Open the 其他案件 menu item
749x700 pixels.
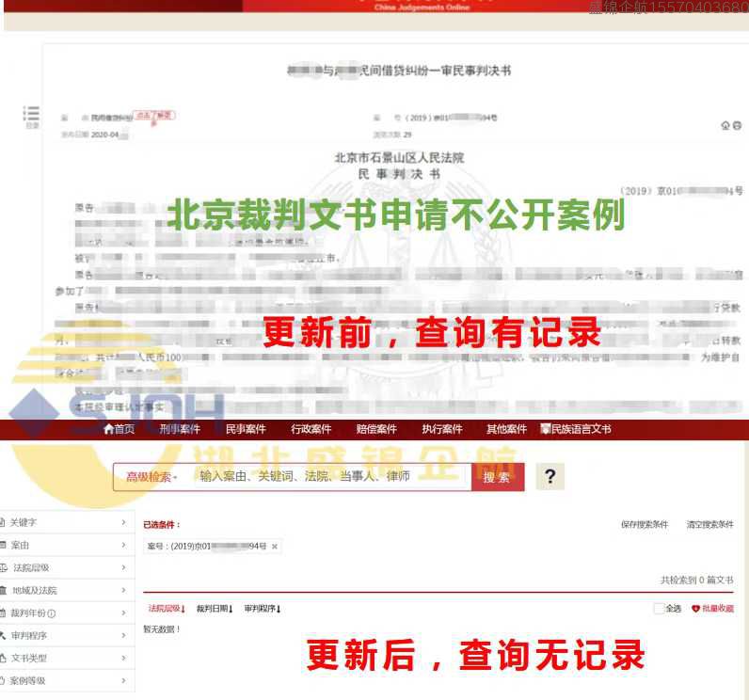pos(506,429)
